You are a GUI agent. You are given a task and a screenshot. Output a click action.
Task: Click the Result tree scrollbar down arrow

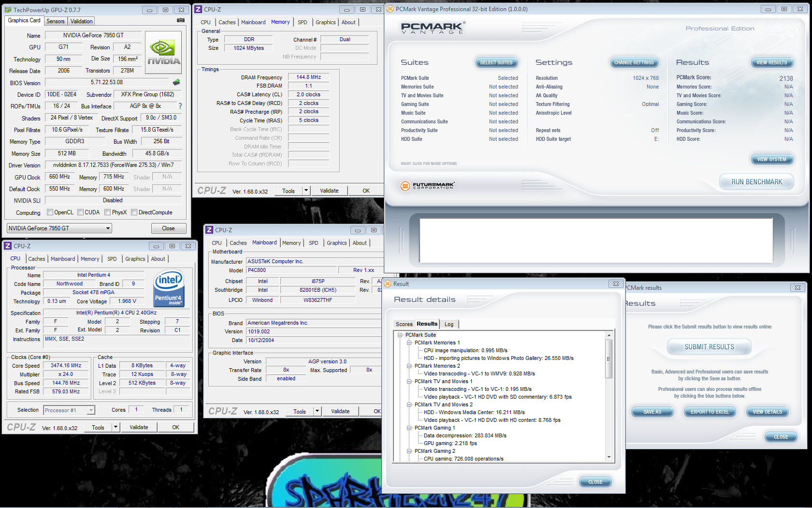[x=609, y=457]
